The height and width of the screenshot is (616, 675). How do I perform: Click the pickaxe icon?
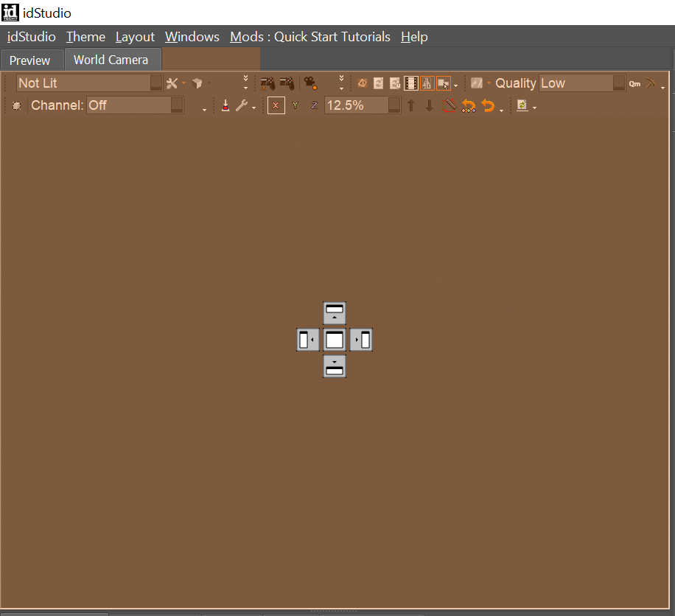tap(650, 83)
